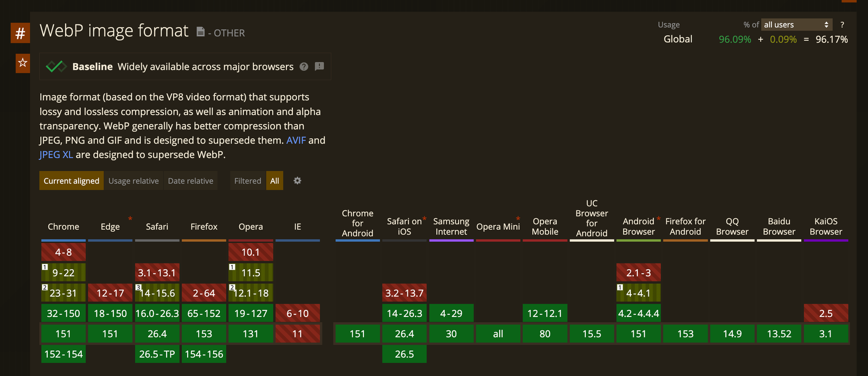Click the KaiOS Browser header

click(x=826, y=226)
